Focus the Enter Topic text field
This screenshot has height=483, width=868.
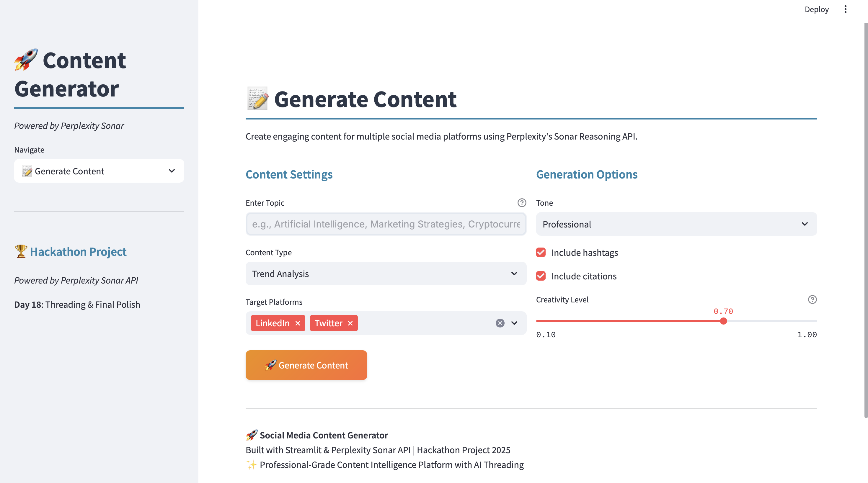pyautogui.click(x=386, y=224)
